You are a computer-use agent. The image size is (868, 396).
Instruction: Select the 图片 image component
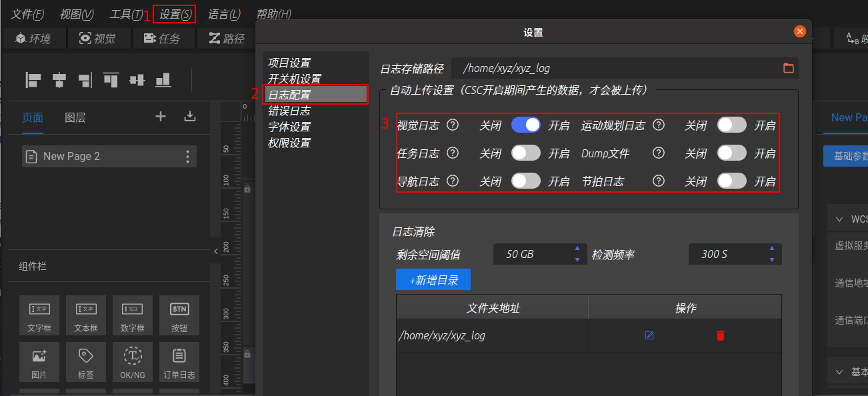[x=39, y=362]
